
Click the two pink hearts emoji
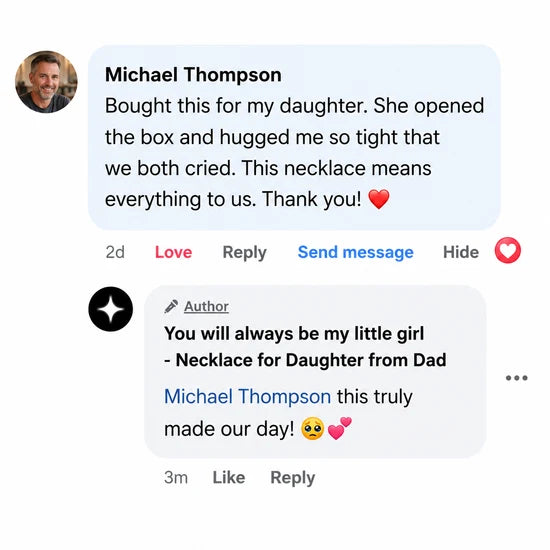tap(339, 428)
